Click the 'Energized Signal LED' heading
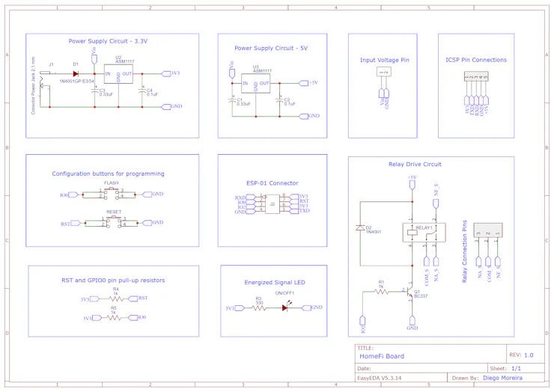554x392 pixels. tap(275, 283)
